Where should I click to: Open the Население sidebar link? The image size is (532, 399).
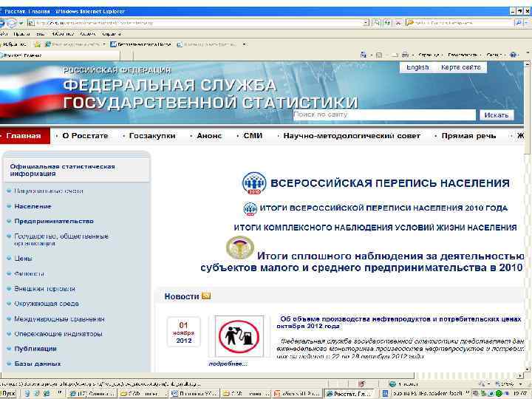point(33,206)
